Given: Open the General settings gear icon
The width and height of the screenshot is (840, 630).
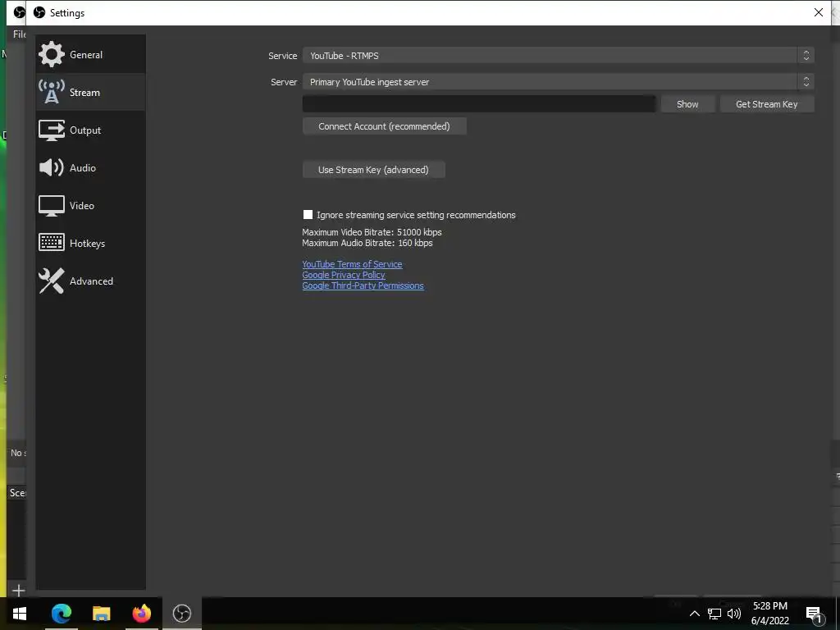Looking at the screenshot, I should click(52, 54).
